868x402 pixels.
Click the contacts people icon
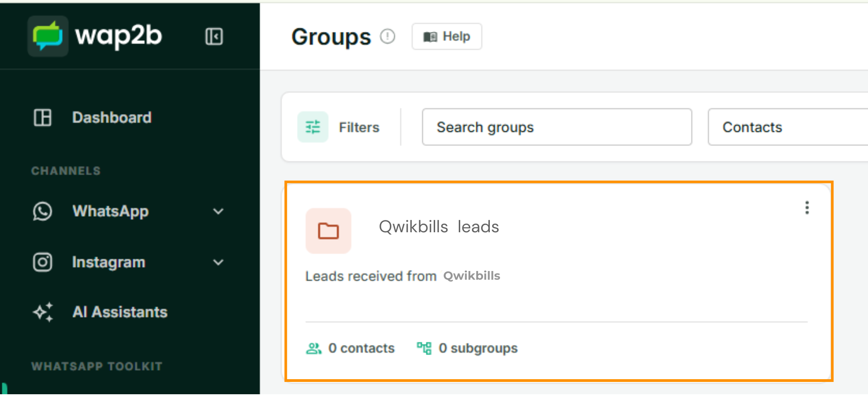point(313,349)
